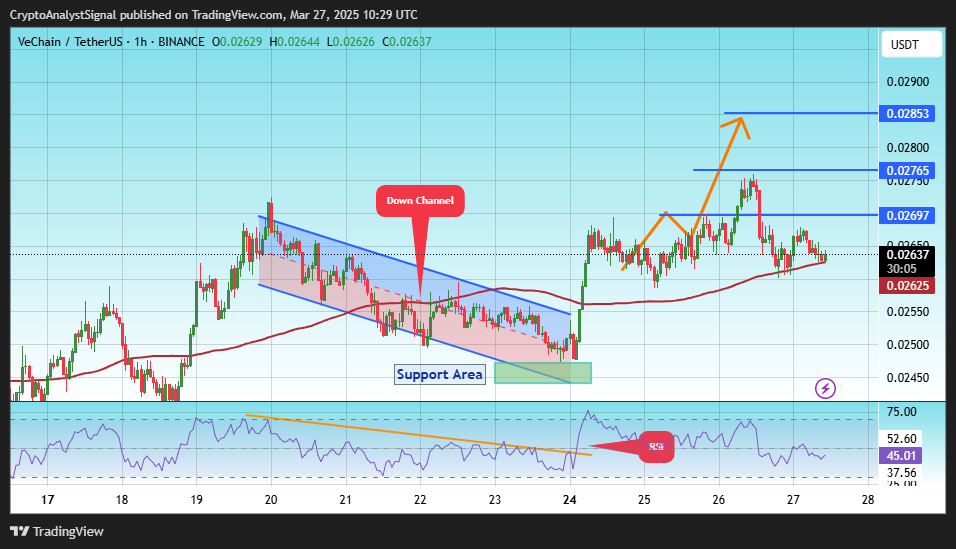Click the open value O0.02629

coord(237,42)
